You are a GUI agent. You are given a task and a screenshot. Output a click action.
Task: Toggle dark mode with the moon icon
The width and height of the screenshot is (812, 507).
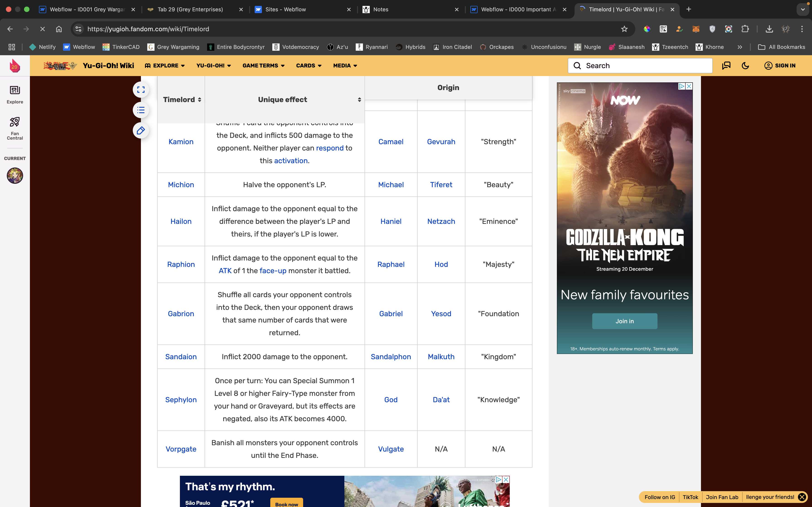pos(745,66)
